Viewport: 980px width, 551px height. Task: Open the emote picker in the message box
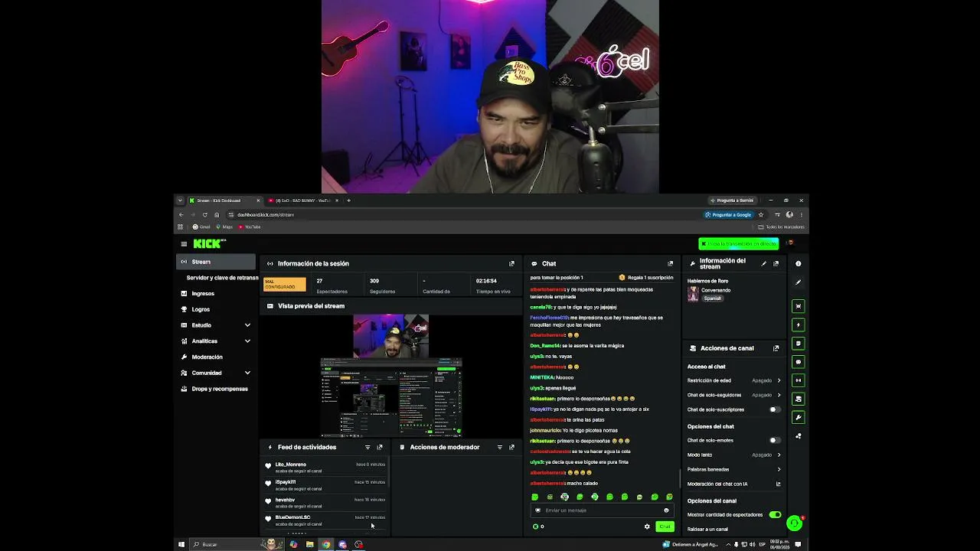[666, 510]
